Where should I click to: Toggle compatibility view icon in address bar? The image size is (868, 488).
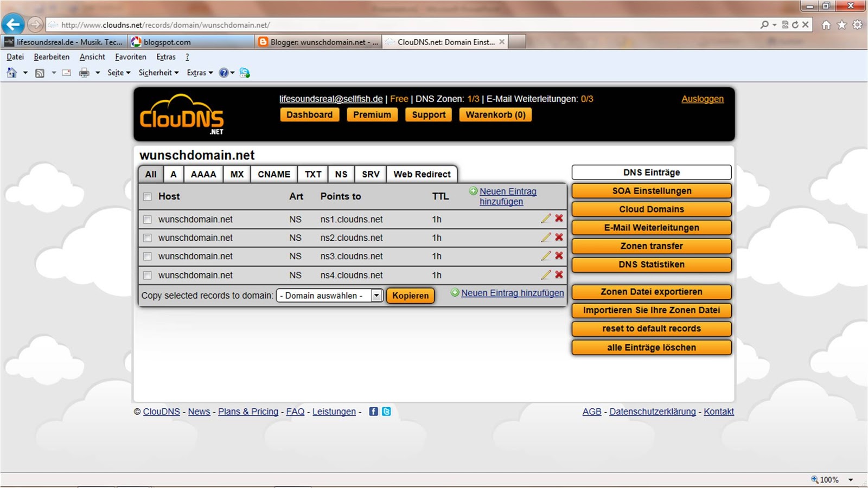pyautogui.click(x=785, y=24)
